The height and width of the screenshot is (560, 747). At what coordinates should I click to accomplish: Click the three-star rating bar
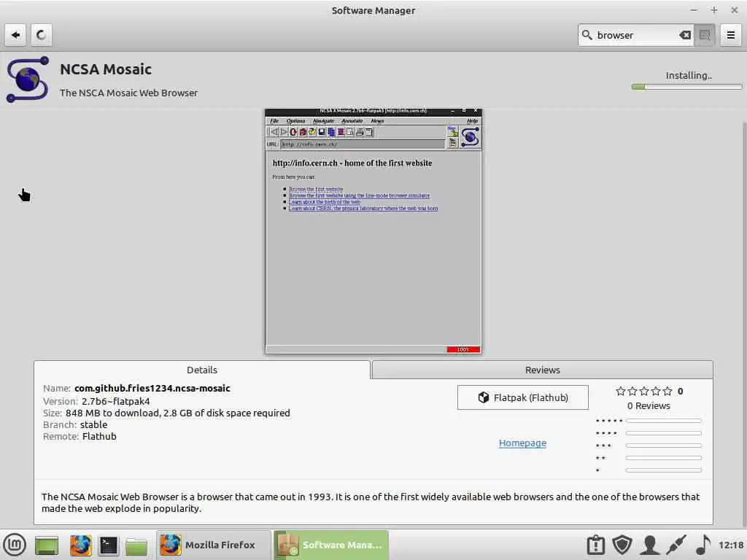click(664, 446)
